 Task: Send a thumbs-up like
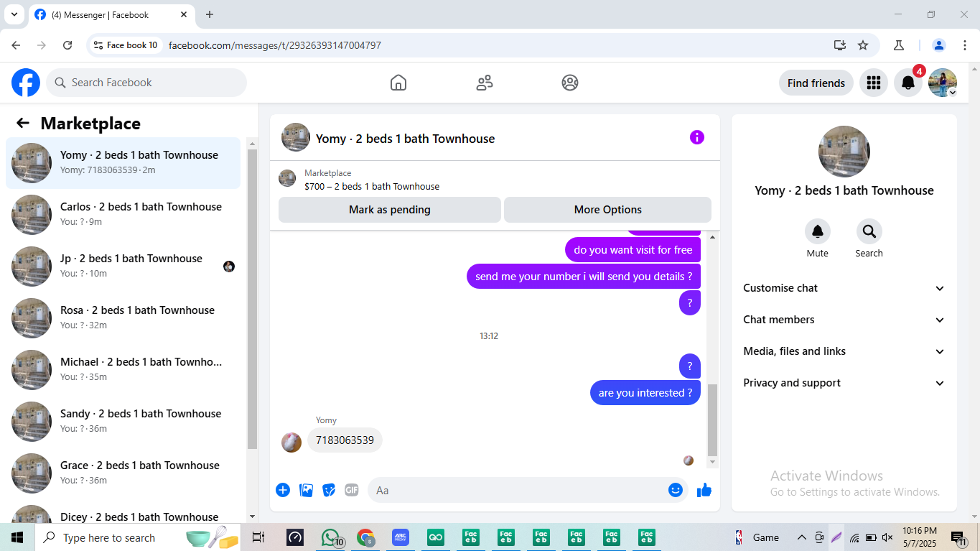point(704,490)
